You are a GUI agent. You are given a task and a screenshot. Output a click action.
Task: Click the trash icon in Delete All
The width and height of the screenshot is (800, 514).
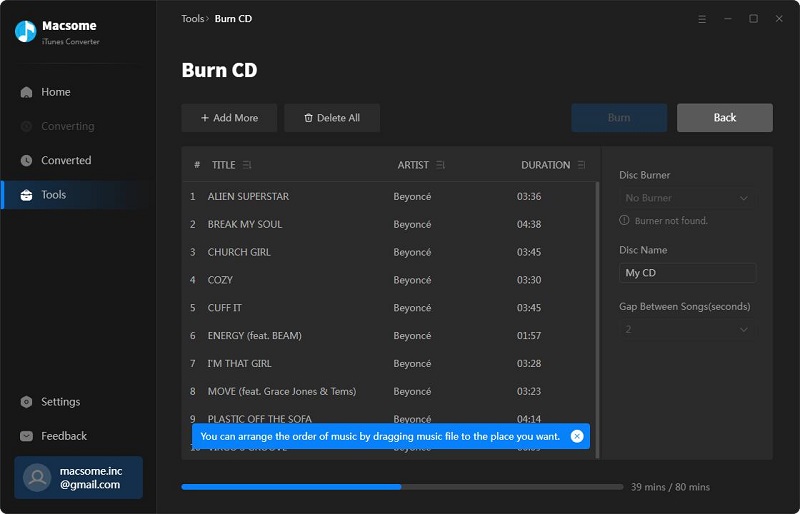tap(308, 118)
